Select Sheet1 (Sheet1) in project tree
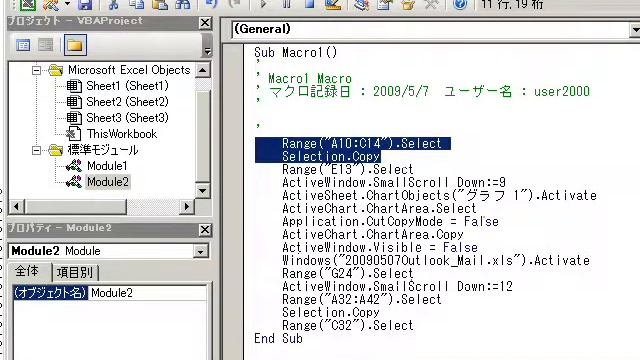Image resolution: width=640 pixels, height=360 pixels. [127, 86]
